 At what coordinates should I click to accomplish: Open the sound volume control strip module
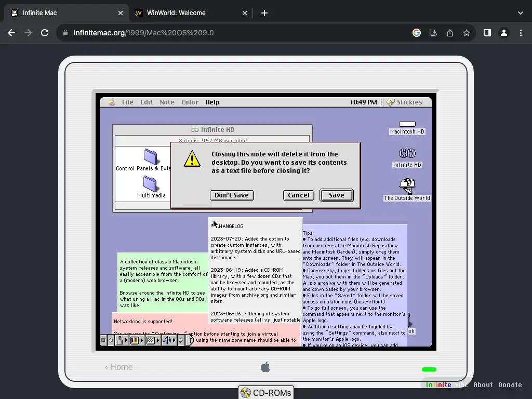(167, 340)
